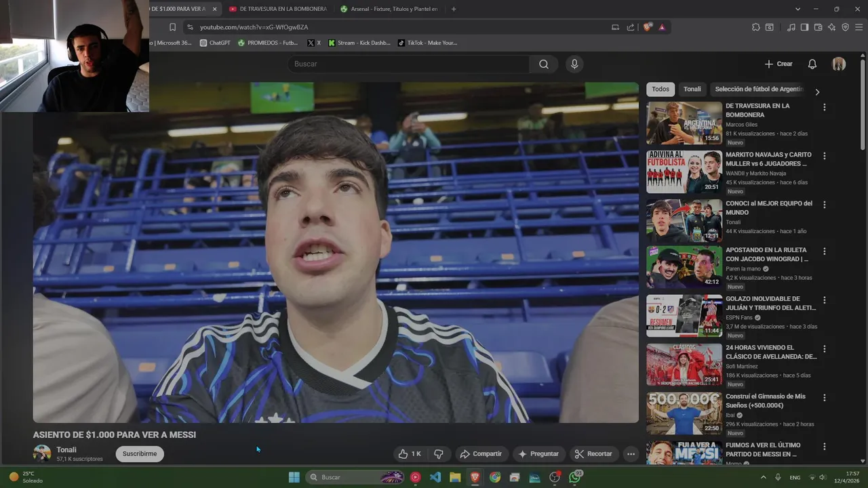This screenshot has height=488, width=868.
Task: Open the TikTok bookmark
Action: point(427,43)
